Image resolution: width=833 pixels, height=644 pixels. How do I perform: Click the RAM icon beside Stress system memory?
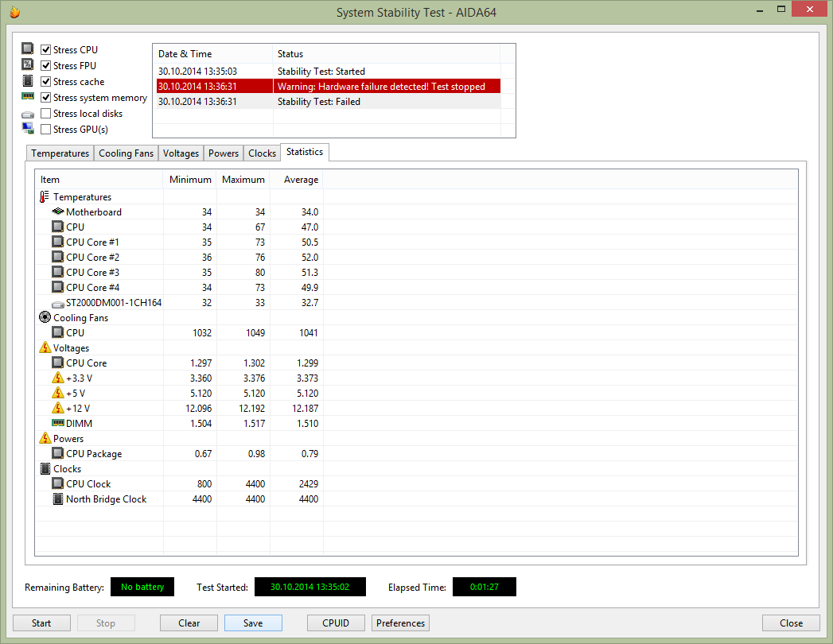(x=28, y=96)
